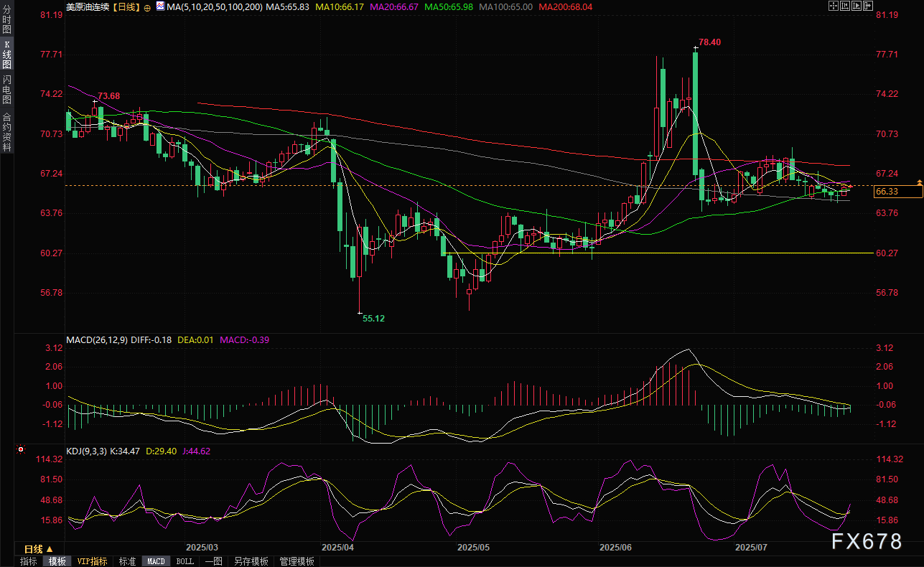924x567 pixels.
Task: Click the crosshair cursor icon at top right
Action: click(833, 6)
